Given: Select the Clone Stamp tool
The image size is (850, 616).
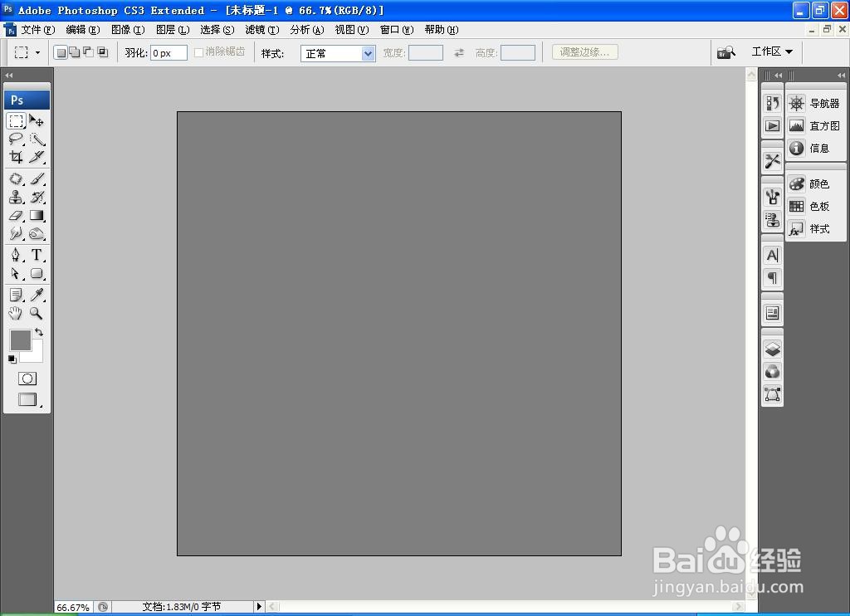Looking at the screenshot, I should (17, 197).
